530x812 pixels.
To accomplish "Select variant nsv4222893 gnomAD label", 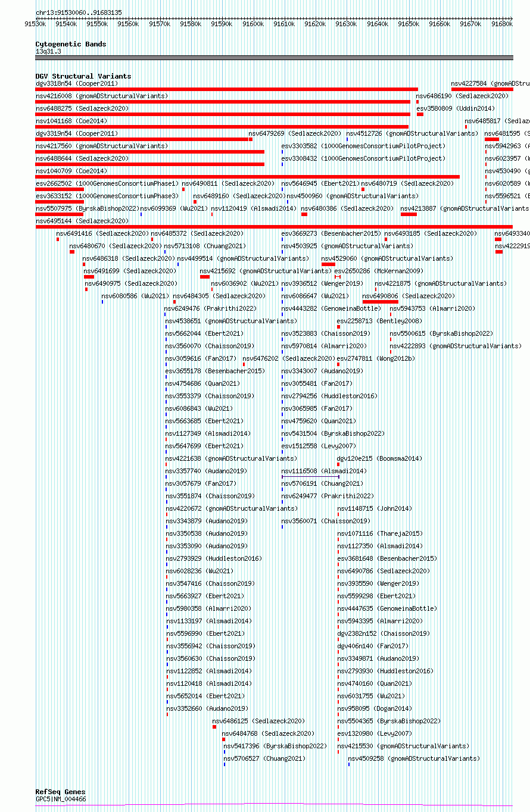I will (456, 346).
